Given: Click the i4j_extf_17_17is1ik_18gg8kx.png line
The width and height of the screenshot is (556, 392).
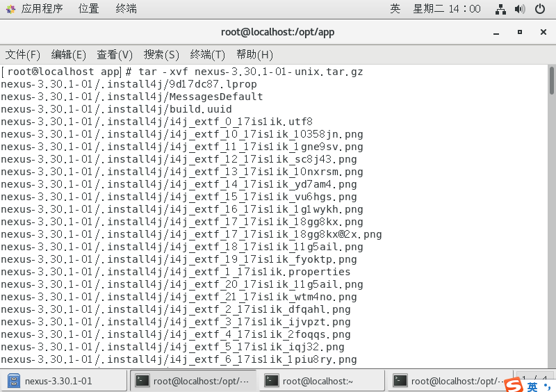Looking at the screenshot, I should pyautogui.click(x=182, y=222).
